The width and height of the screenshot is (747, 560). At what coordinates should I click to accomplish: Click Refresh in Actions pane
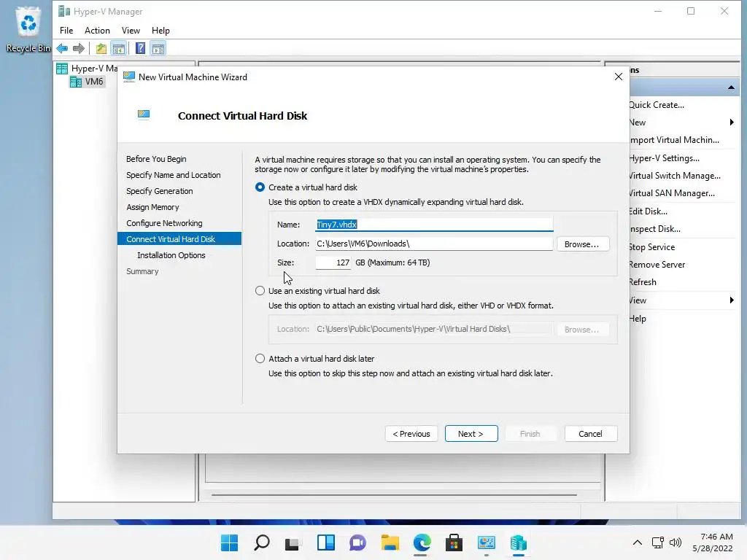coord(643,282)
